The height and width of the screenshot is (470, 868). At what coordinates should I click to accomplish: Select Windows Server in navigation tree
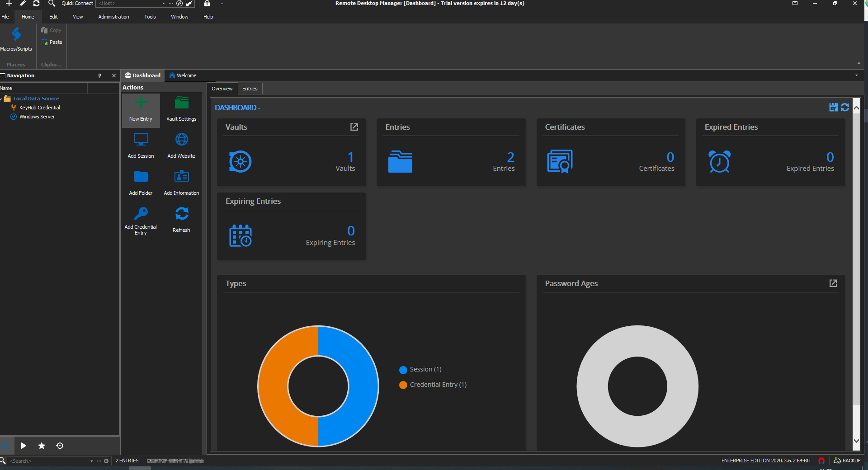click(x=37, y=117)
